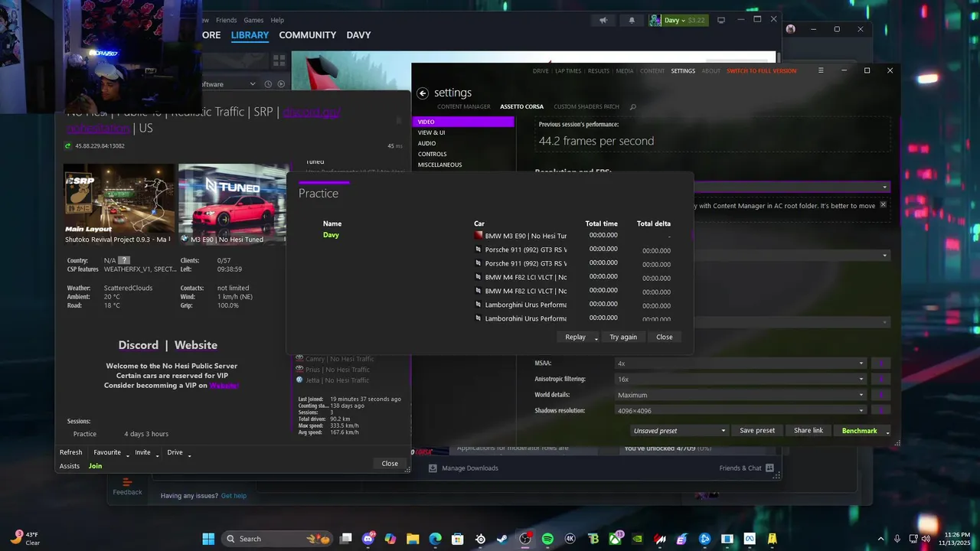Click the server refresh icon beside IP address
Screen dimensions: 980x551
click(x=67, y=145)
